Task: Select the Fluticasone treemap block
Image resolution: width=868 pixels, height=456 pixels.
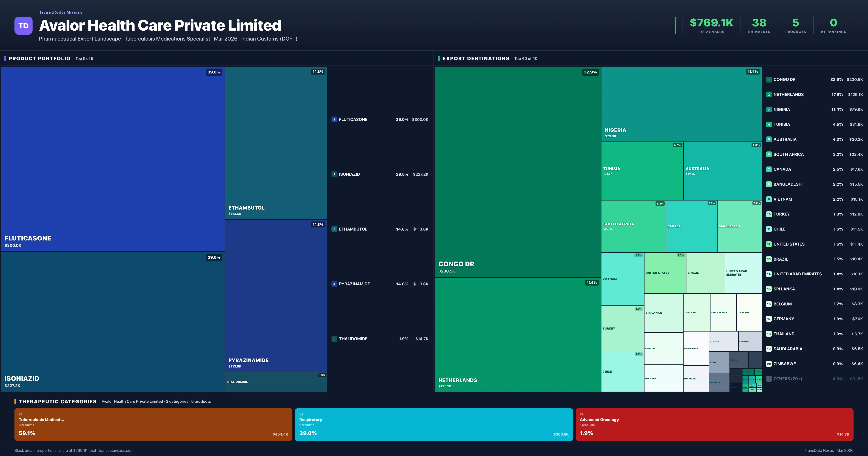Action: coord(113,159)
